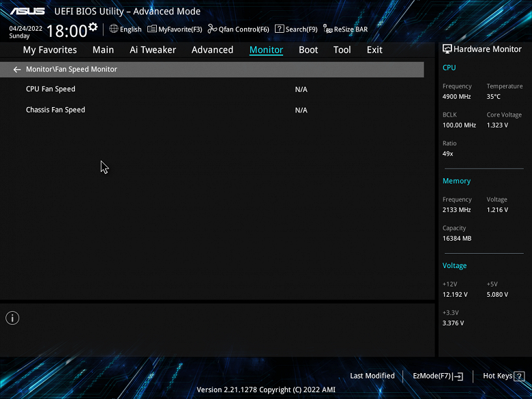The image size is (532, 399).
Task: Click the Hardware Monitor display icon
Action: tap(447, 49)
